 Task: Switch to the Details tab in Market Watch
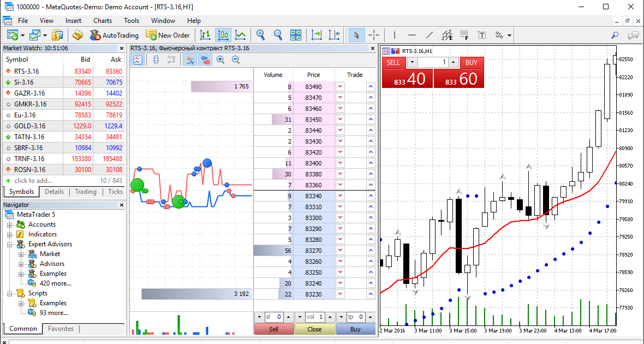tap(54, 192)
